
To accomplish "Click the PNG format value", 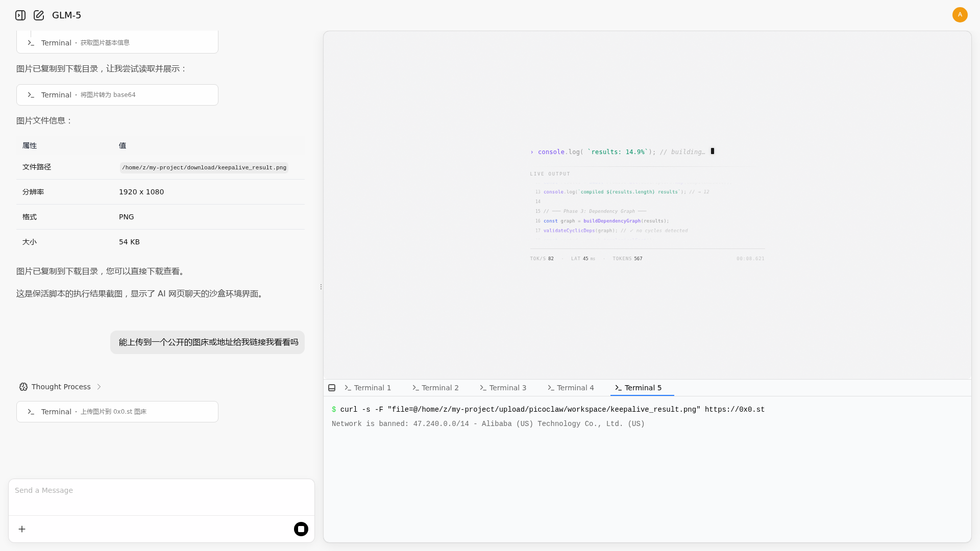I will (127, 217).
